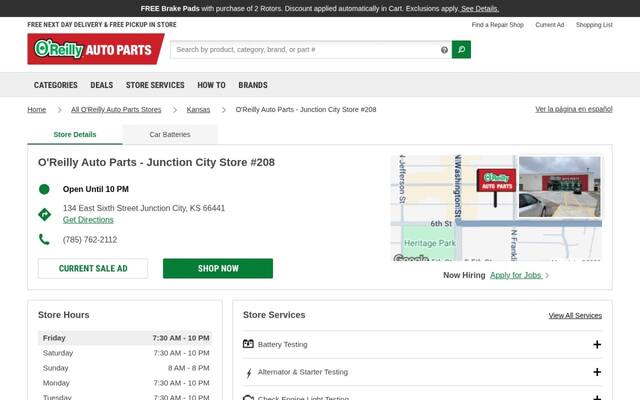Click the Open Until 10 PM text

tap(96, 189)
